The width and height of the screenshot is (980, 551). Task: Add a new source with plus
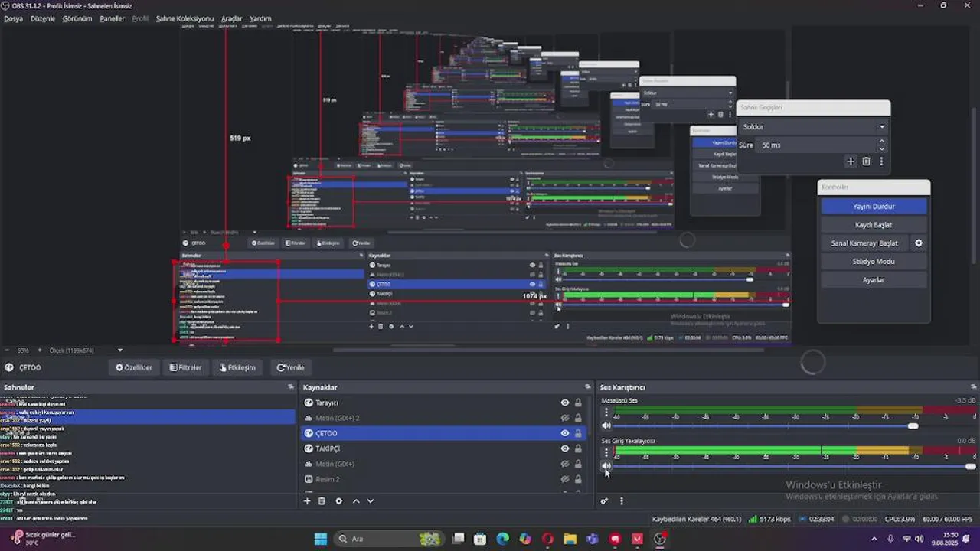pos(307,501)
